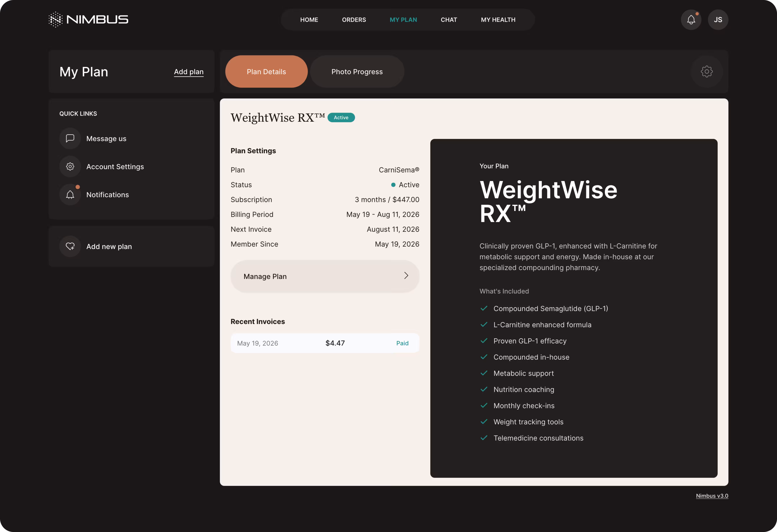Open MY HEALTH in top navigation
777x532 pixels.
coord(498,20)
